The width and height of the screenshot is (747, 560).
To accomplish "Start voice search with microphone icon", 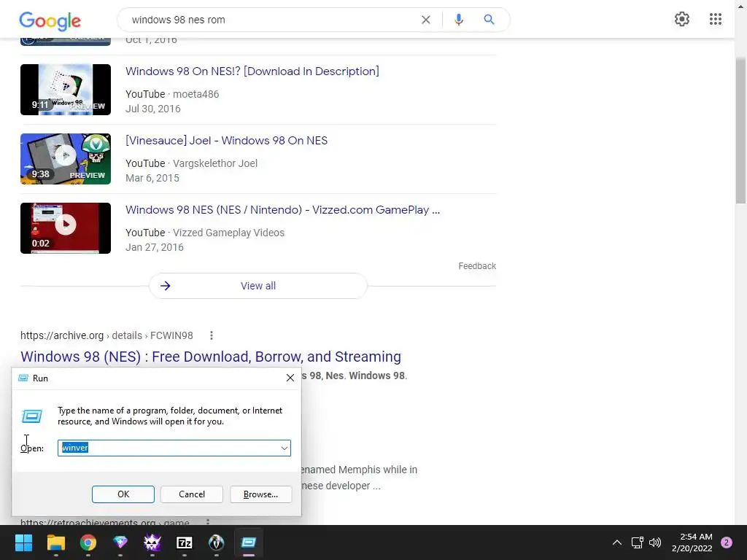I will pos(459,20).
